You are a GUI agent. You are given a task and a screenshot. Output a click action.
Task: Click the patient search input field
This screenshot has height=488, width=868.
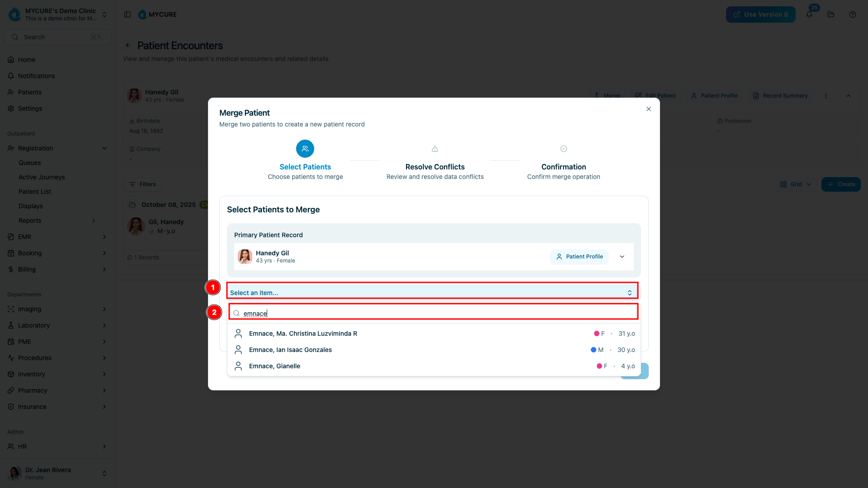tap(434, 313)
